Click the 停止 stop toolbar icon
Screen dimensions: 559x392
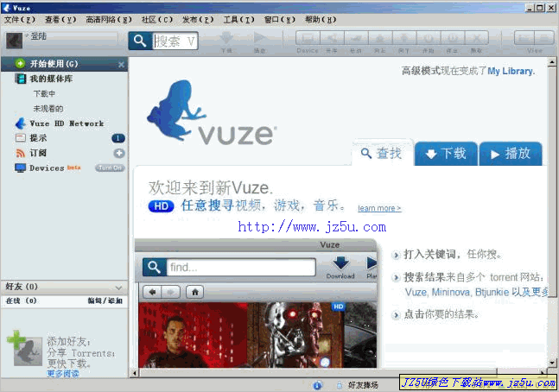click(x=452, y=38)
